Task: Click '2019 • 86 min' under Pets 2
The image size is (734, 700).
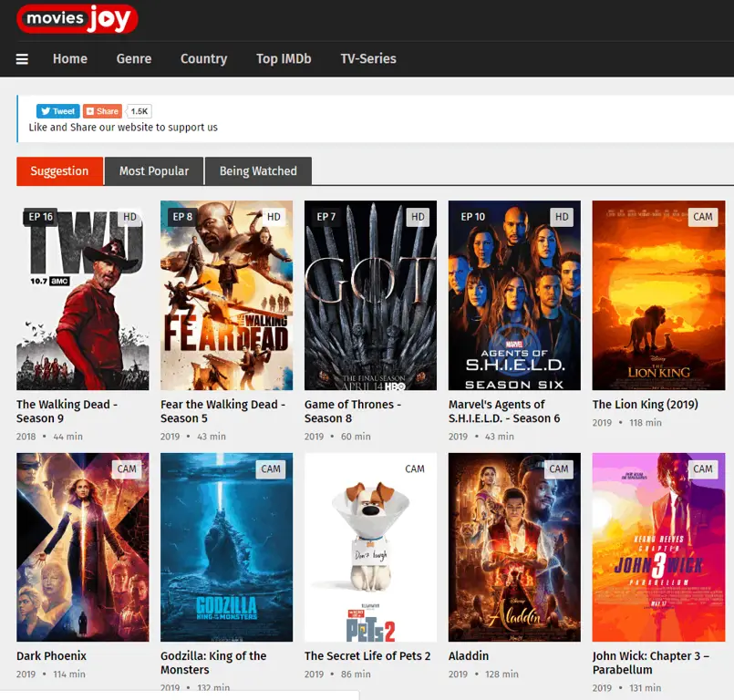Action: (x=337, y=674)
